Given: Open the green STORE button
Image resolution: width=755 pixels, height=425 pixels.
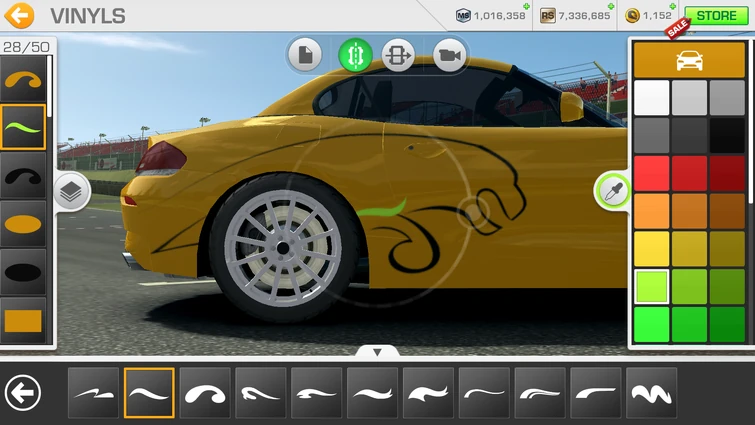Looking at the screenshot, I should (717, 15).
